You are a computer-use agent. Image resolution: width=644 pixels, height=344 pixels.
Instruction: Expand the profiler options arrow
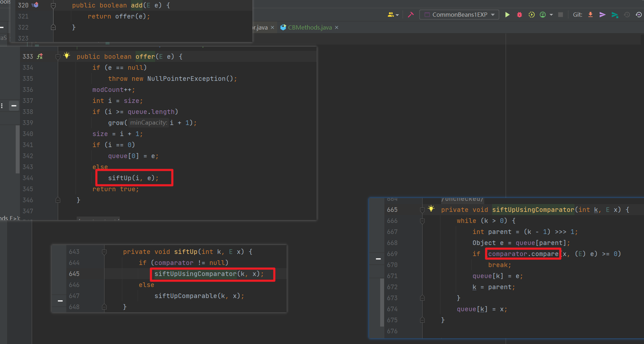point(551,15)
